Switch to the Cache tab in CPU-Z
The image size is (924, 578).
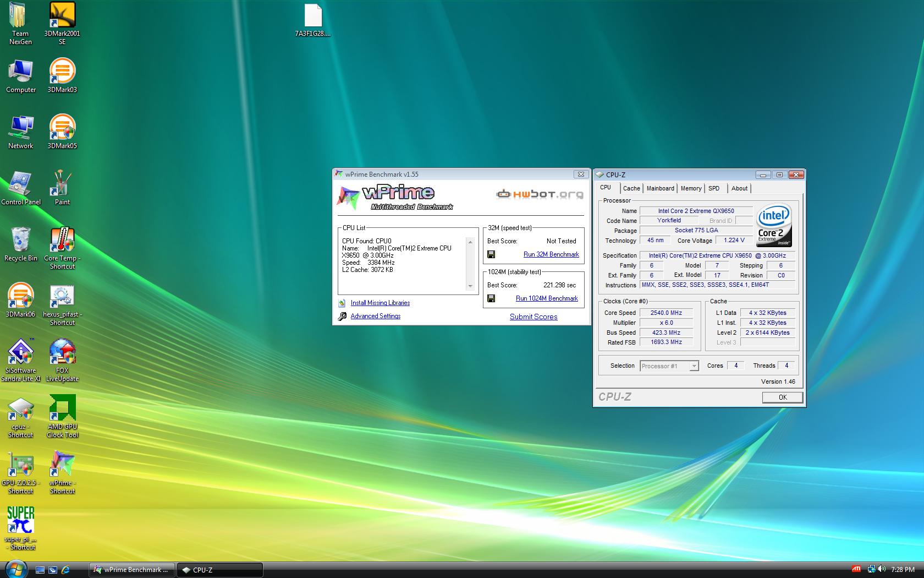[631, 188]
